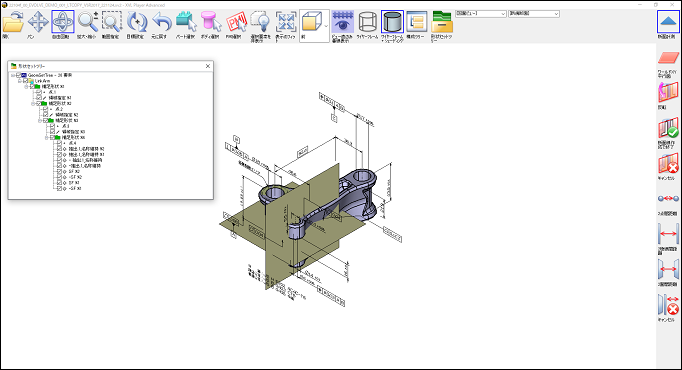
Task: Open the first combo box in toolbar
Action: (481, 14)
